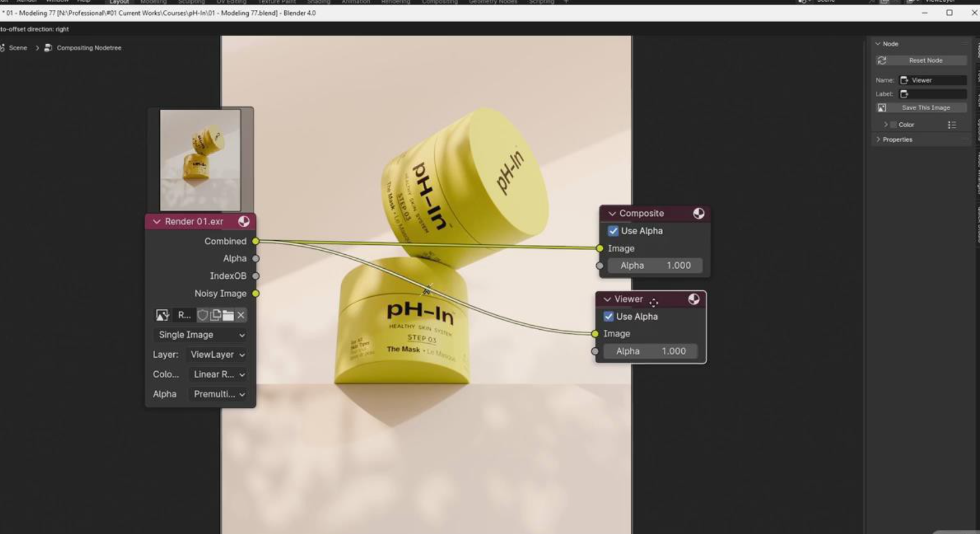This screenshot has width=980, height=534.
Task: Click the IndexOB output socket
Action: 256,276
